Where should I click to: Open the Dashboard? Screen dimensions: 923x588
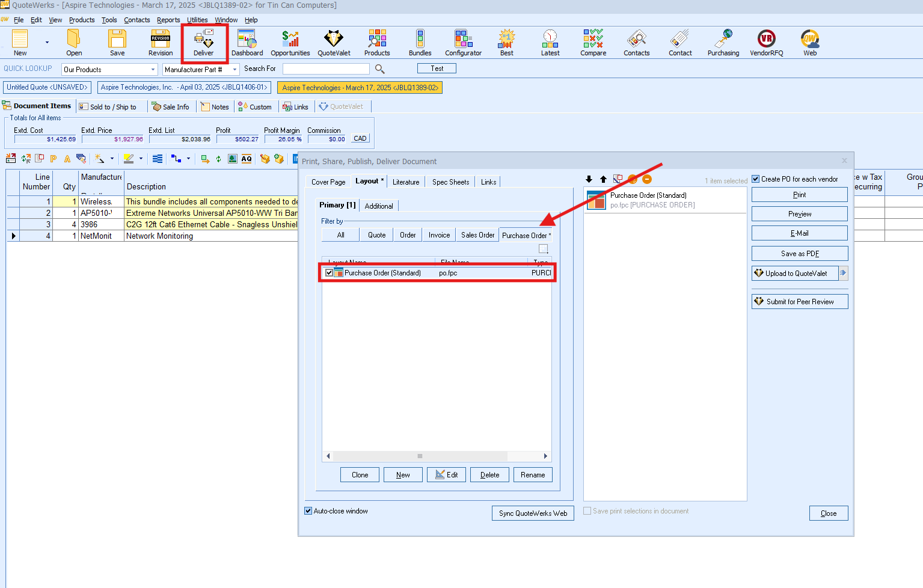point(247,43)
